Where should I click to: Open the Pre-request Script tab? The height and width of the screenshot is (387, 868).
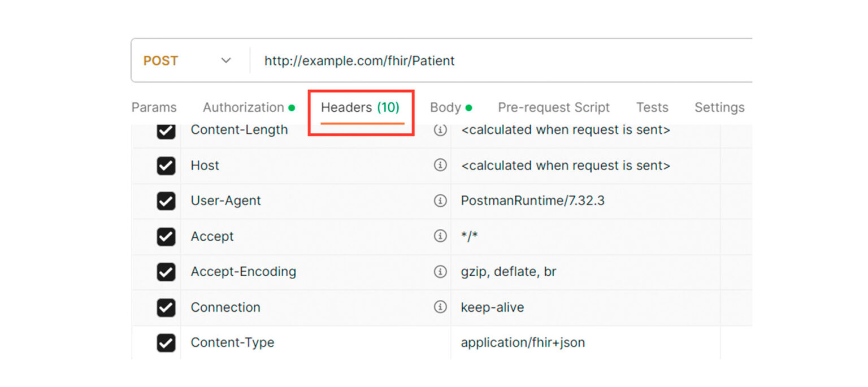pos(553,107)
